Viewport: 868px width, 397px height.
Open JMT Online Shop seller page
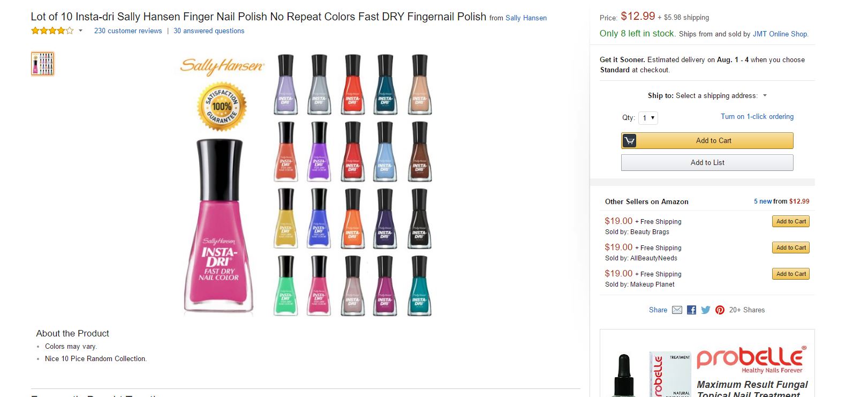tap(780, 34)
